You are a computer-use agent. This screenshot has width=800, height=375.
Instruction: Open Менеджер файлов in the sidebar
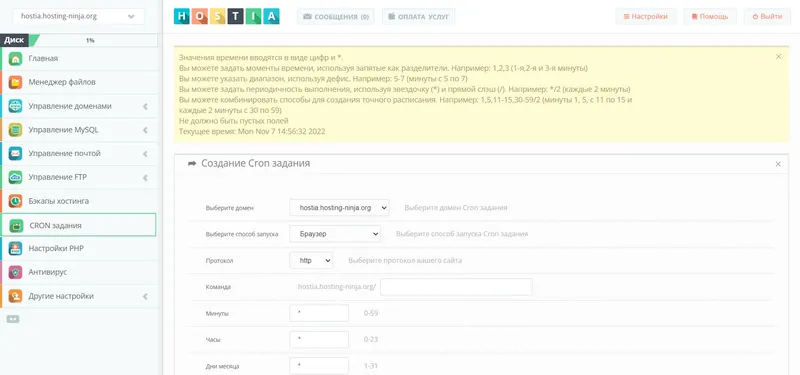pos(79,82)
